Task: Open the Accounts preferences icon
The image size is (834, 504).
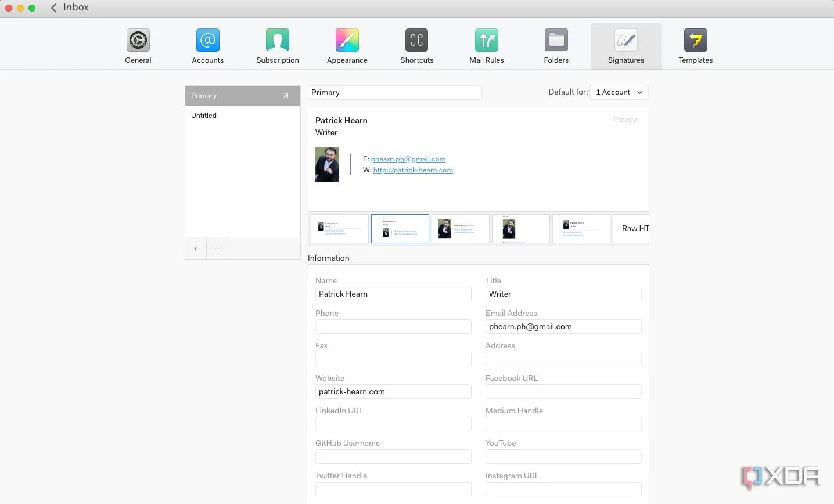Action: [208, 40]
